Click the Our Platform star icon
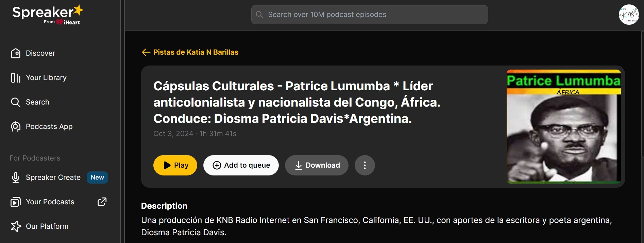The image size is (644, 243). [x=16, y=226]
